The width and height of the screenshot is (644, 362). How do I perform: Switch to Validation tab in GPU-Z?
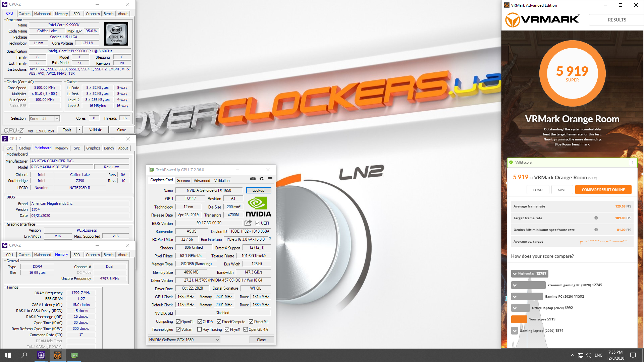pos(222,181)
